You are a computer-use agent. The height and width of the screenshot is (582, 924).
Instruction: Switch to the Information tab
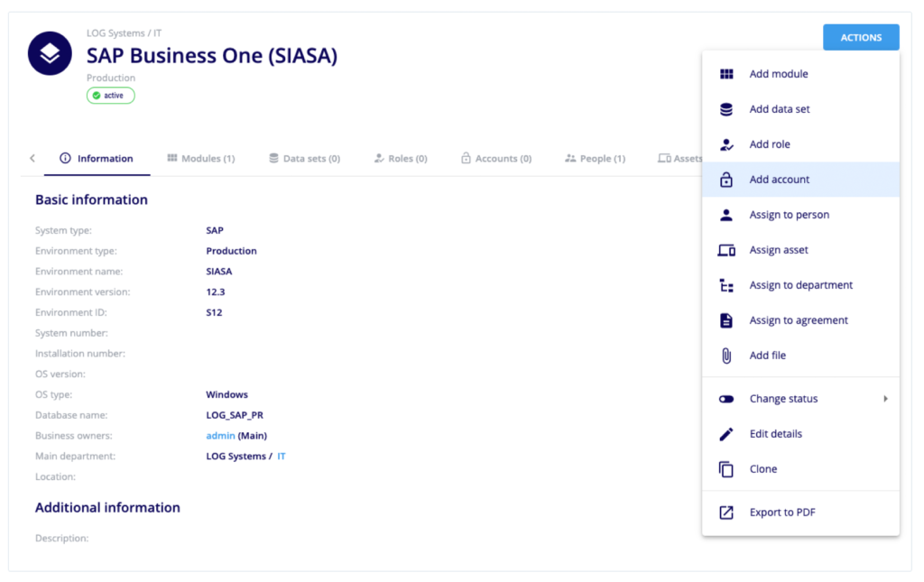click(x=97, y=159)
